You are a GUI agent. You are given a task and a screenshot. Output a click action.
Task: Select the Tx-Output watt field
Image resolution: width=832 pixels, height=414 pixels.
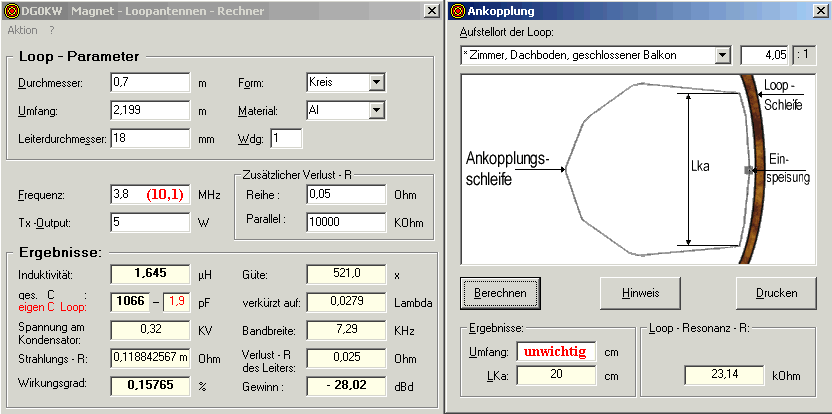(x=150, y=222)
